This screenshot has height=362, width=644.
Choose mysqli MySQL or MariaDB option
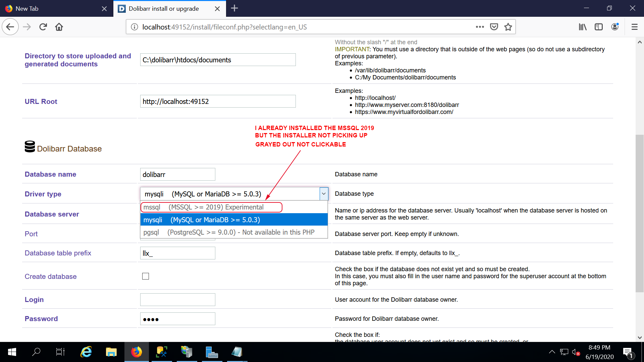(234, 220)
